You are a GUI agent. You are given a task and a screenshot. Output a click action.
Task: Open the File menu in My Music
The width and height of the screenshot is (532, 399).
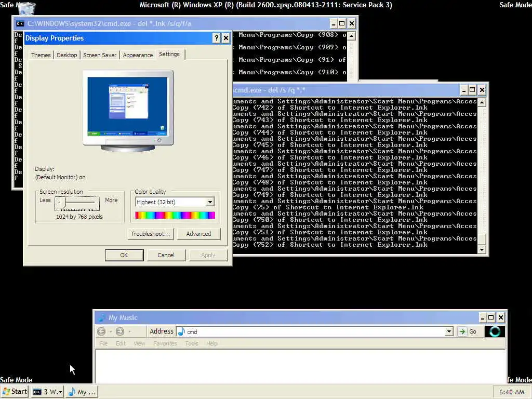pyautogui.click(x=103, y=343)
